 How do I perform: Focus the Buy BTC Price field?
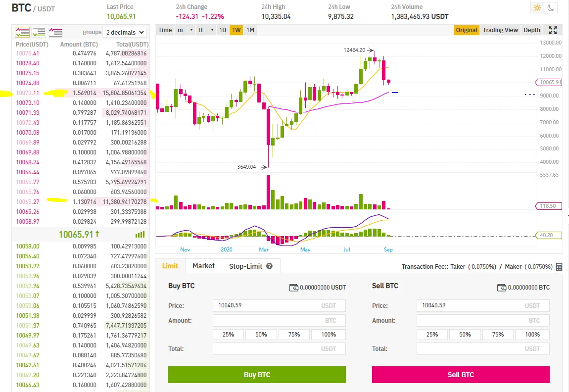click(x=279, y=305)
